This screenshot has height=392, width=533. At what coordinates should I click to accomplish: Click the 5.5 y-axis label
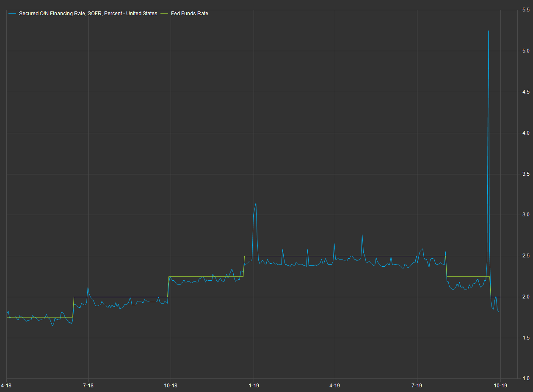coord(526,10)
